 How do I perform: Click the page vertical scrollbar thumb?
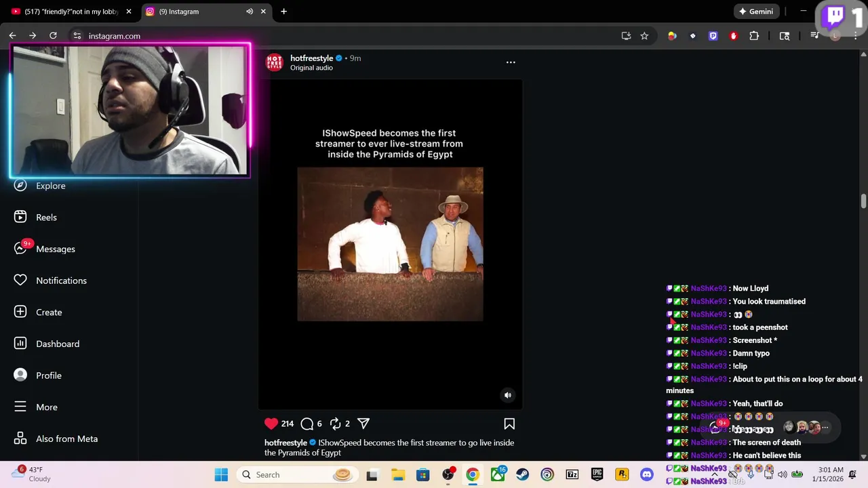[863, 201]
